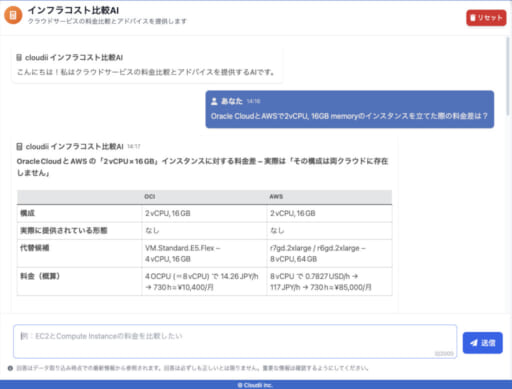This screenshot has height=389, width=512.
Task: Click the OCI 2vCPU, 16GB configuration cell
Action: [204, 213]
